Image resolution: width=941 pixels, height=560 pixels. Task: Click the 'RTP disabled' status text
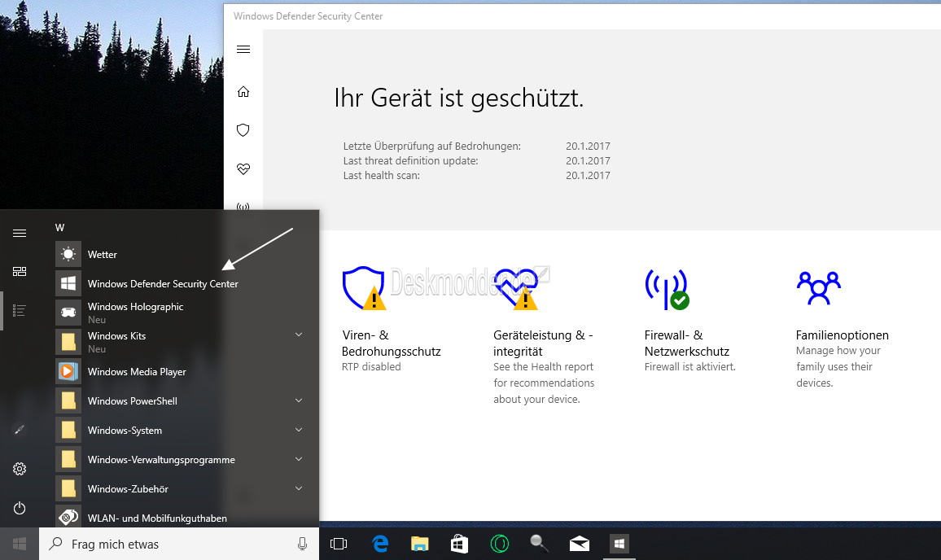(x=371, y=367)
